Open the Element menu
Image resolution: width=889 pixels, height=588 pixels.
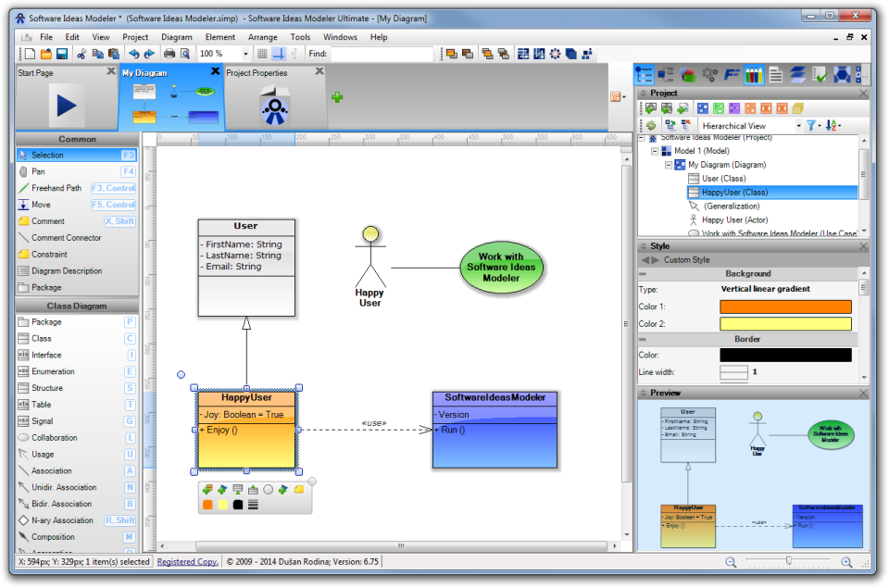[220, 37]
